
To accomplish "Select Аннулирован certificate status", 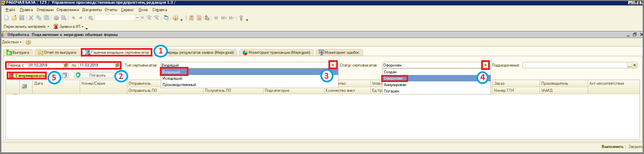I will (x=436, y=85).
